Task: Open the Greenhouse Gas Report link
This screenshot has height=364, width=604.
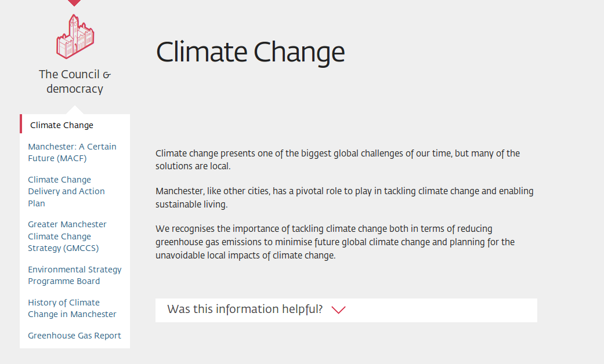Action: [x=74, y=336]
